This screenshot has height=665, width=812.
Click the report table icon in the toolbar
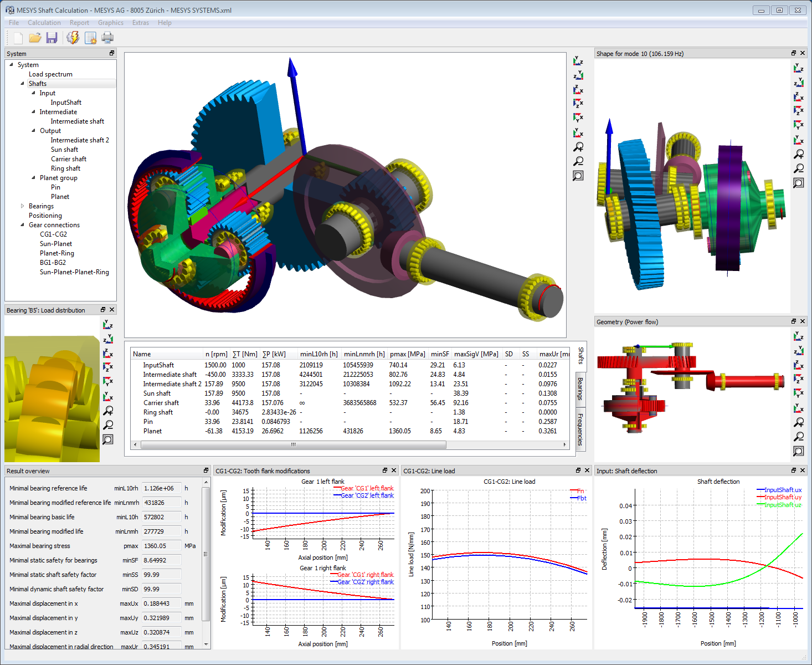90,38
